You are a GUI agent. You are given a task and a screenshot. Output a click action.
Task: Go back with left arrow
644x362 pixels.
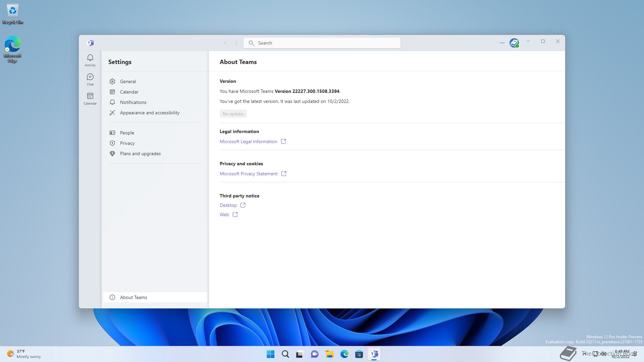[x=225, y=43]
